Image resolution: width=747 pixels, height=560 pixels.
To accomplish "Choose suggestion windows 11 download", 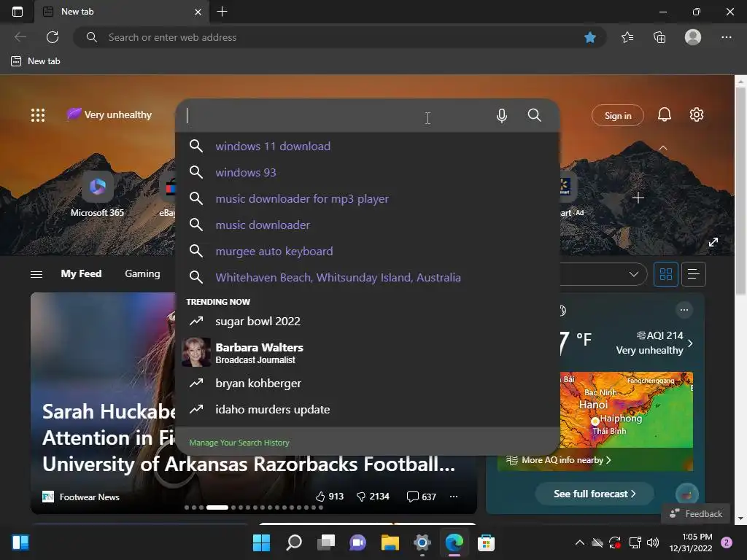I will click(x=368, y=146).
